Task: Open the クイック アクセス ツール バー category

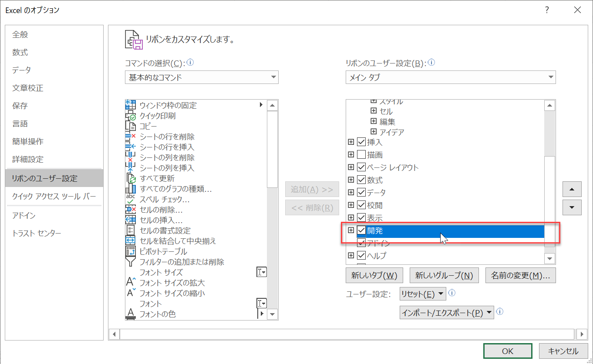Action: click(x=54, y=196)
